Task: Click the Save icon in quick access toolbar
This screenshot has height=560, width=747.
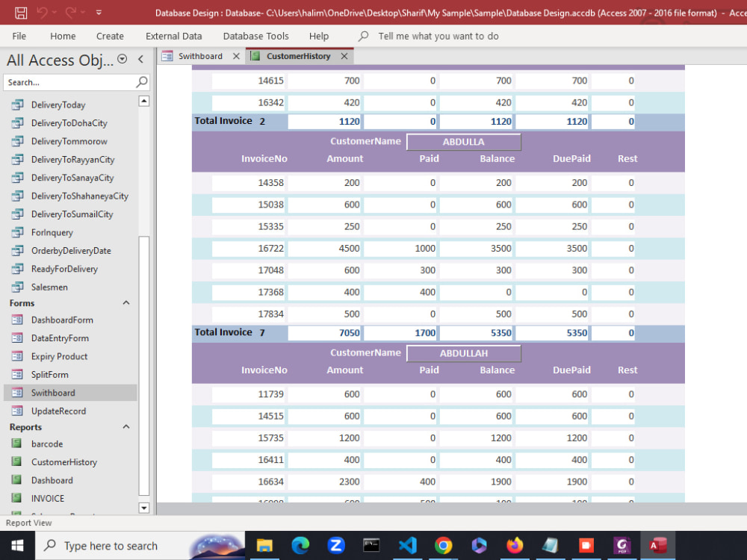Action: 19,11
